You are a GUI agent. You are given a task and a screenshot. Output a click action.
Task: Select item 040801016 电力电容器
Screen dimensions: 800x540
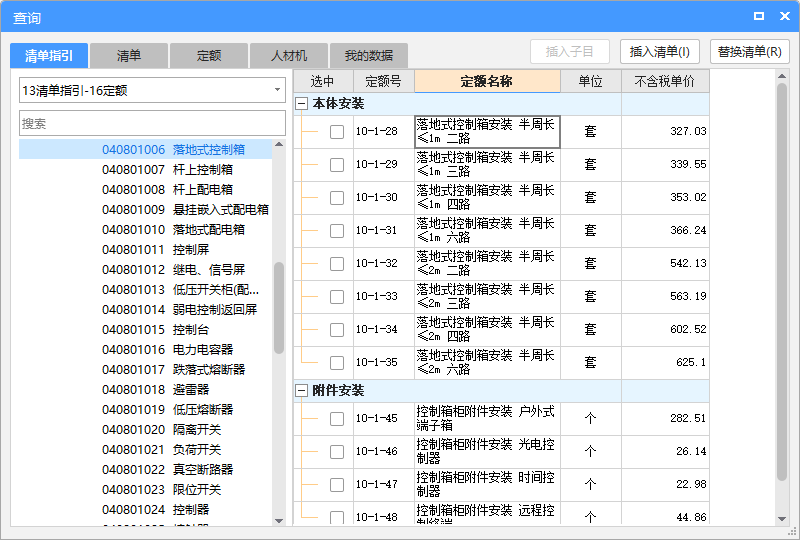(x=145, y=350)
